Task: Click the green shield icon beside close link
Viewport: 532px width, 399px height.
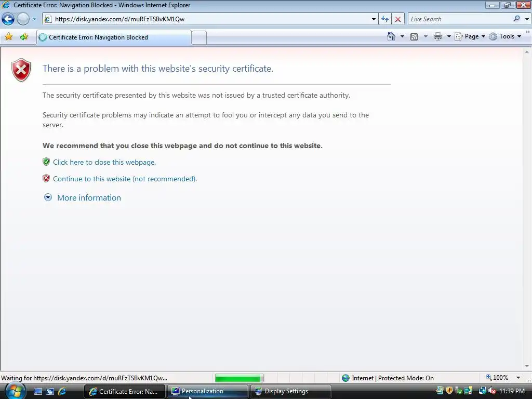Action: [46, 162]
